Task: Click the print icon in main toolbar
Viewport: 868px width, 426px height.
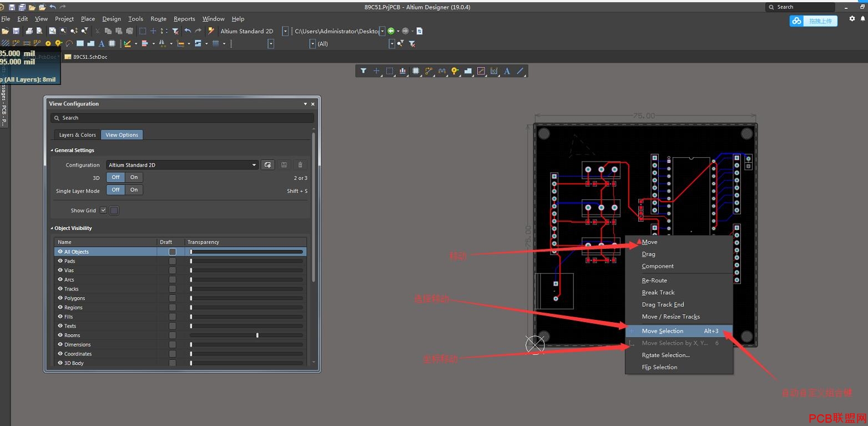Action: click(29, 31)
